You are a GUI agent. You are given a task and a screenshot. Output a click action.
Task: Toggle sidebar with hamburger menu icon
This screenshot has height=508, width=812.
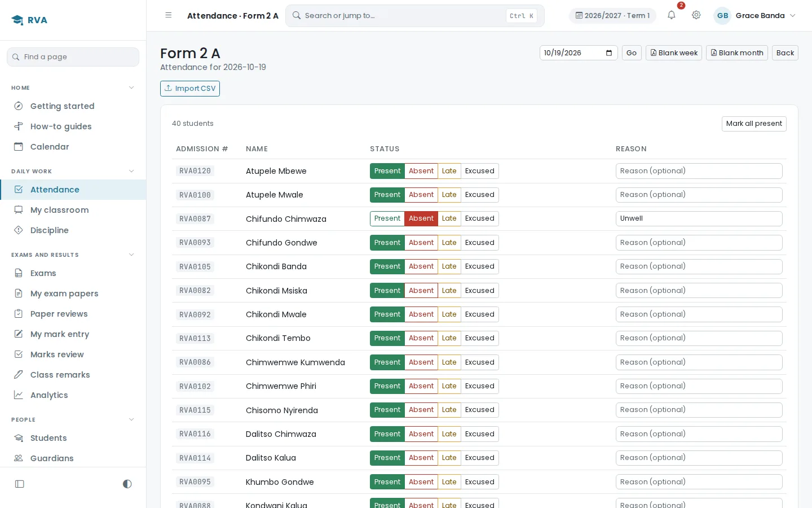point(169,16)
